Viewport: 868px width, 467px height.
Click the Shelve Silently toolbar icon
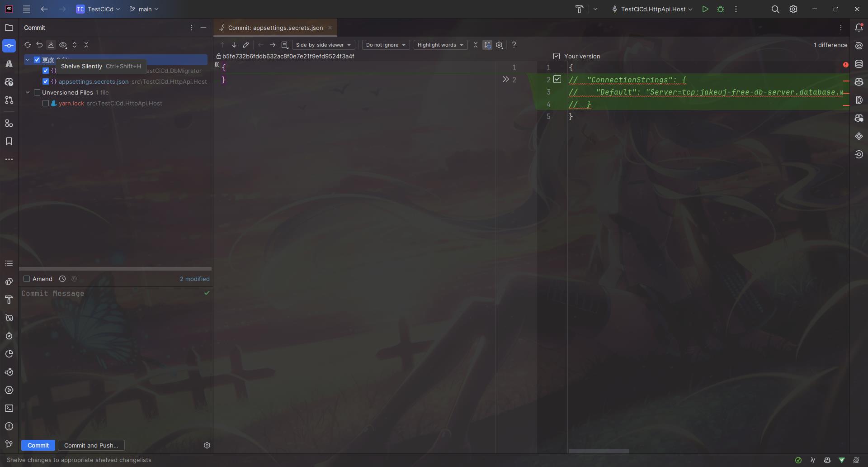[51, 45]
